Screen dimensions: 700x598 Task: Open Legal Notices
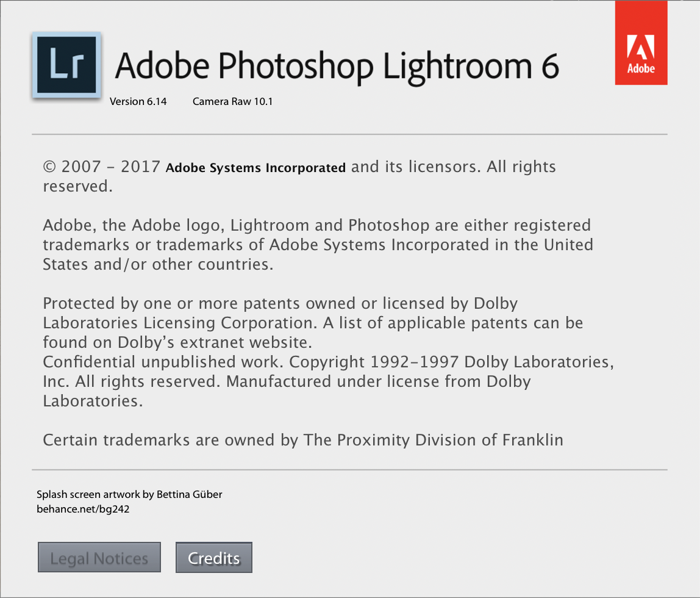pyautogui.click(x=99, y=557)
